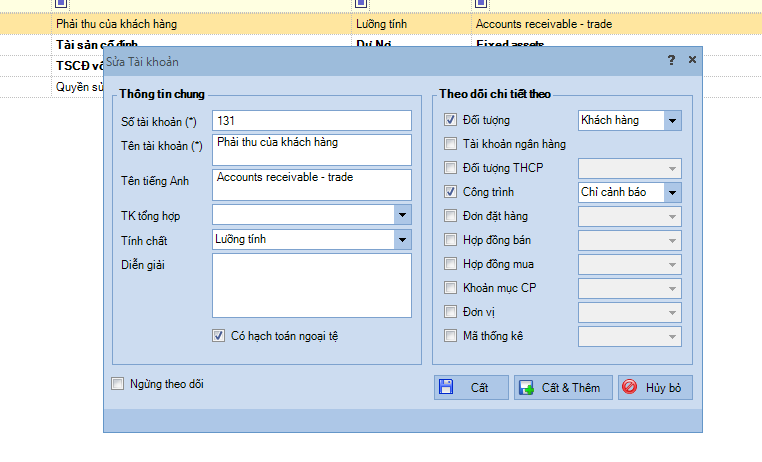Check the Ngừng theo dõi checkbox
This screenshot has width=762, height=462.
119,383
